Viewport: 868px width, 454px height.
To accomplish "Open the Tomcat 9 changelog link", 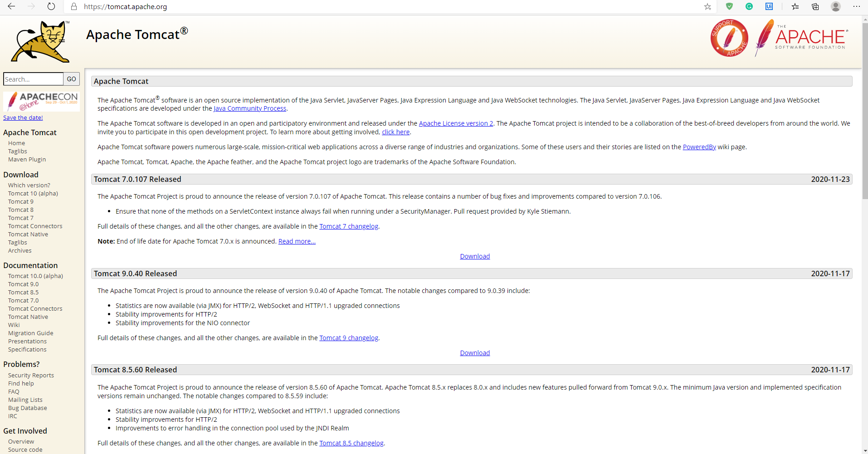I will point(349,338).
